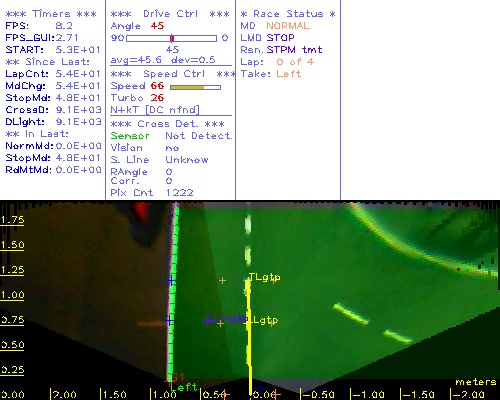500x400 pixels.
Task: Click the Timers panel heading
Action: tap(51, 14)
